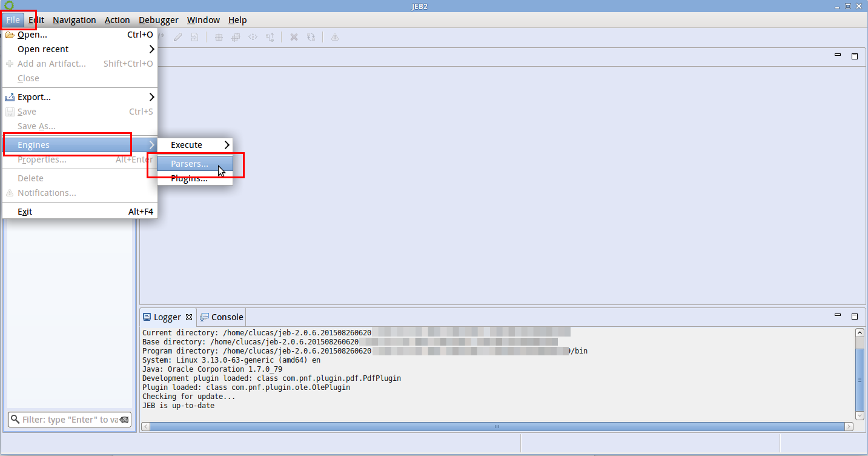The height and width of the screenshot is (456, 868).
Task: Select Add an Artifact... menu entry
Action: coord(80,64)
